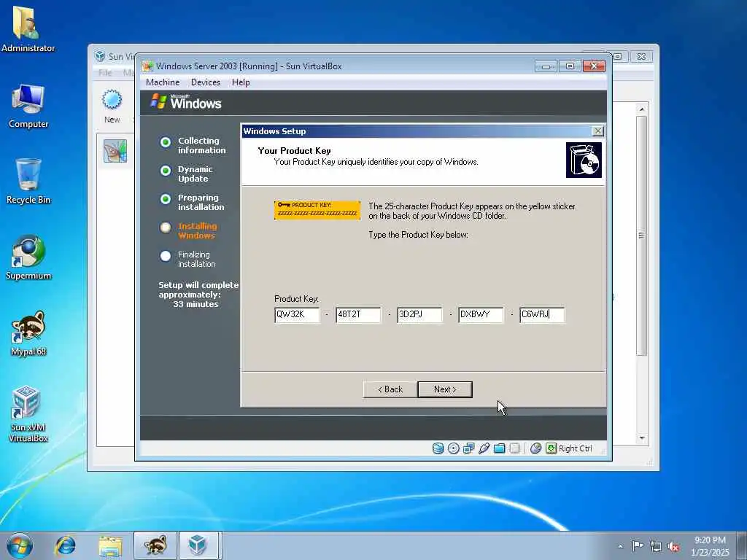Select the VM thumbnail in VirtualBox manager list
This screenshot has height=560, width=747.
point(115,151)
